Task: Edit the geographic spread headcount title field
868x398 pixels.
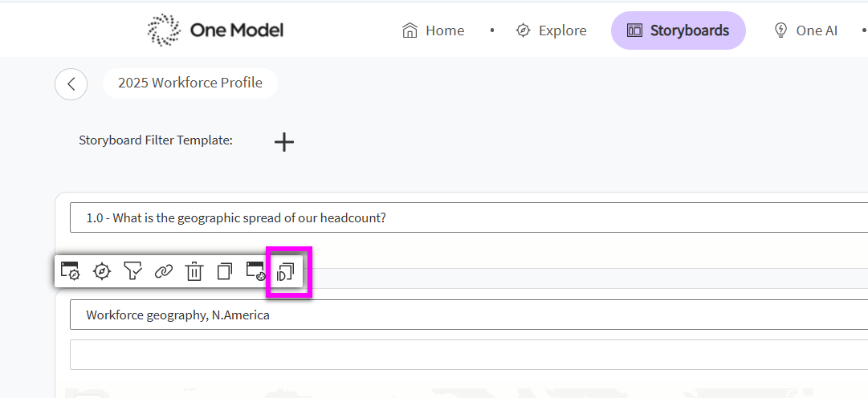Action: pyautogui.click(x=469, y=217)
